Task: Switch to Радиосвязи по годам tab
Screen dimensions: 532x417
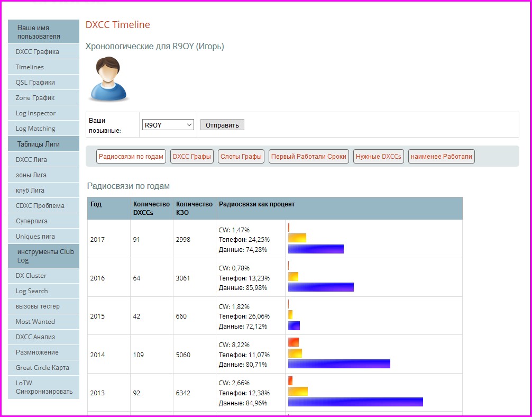Action: (131, 157)
